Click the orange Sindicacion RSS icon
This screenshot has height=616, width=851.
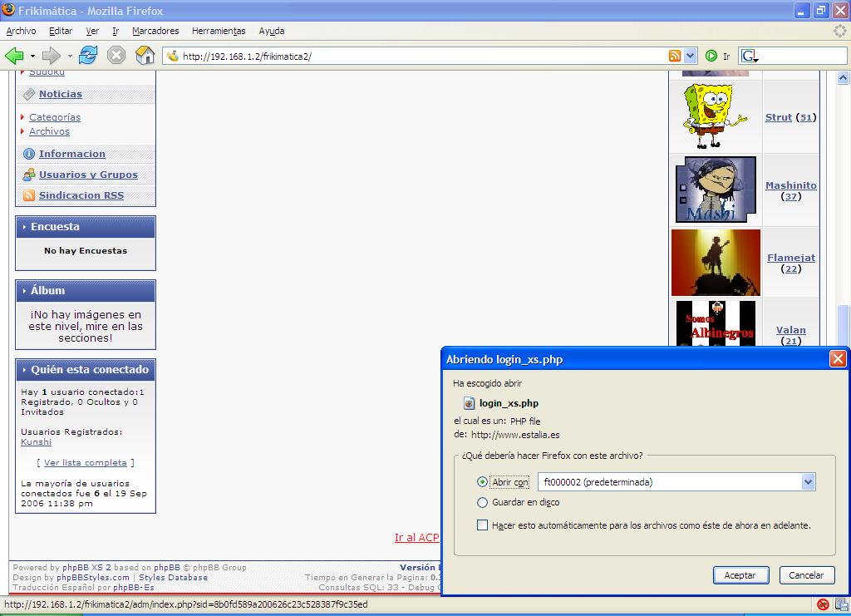click(29, 195)
